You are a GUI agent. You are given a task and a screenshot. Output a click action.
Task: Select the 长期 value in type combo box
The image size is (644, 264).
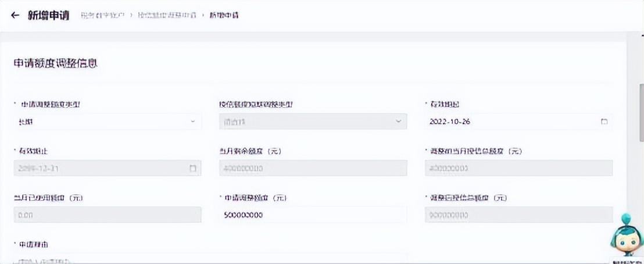click(x=99, y=122)
